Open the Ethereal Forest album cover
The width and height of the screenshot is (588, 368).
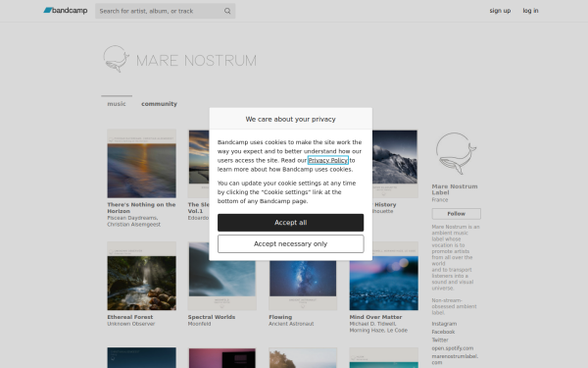(x=141, y=276)
